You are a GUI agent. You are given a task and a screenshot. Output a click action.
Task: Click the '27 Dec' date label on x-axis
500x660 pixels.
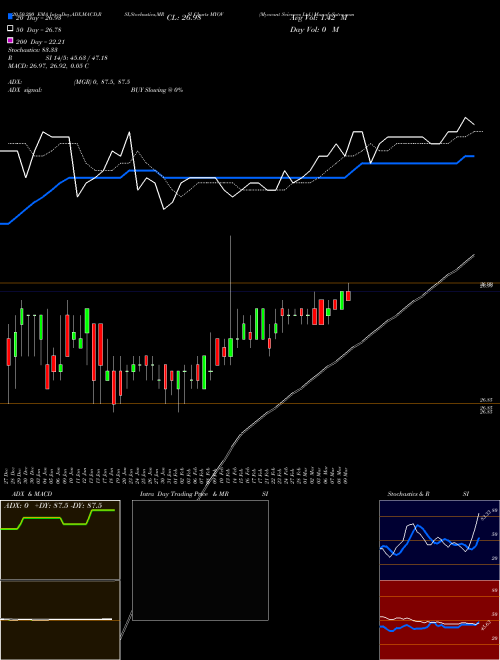coord(8,475)
